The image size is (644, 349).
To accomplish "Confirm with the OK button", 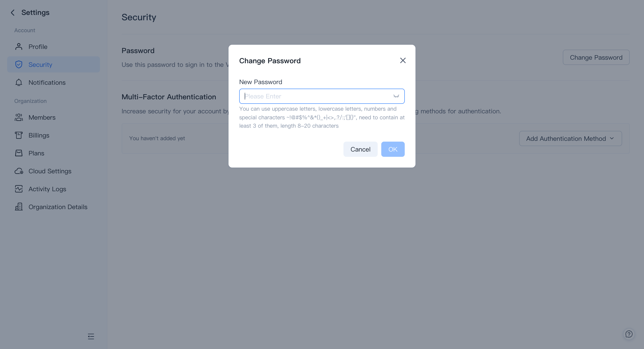I will tap(393, 149).
